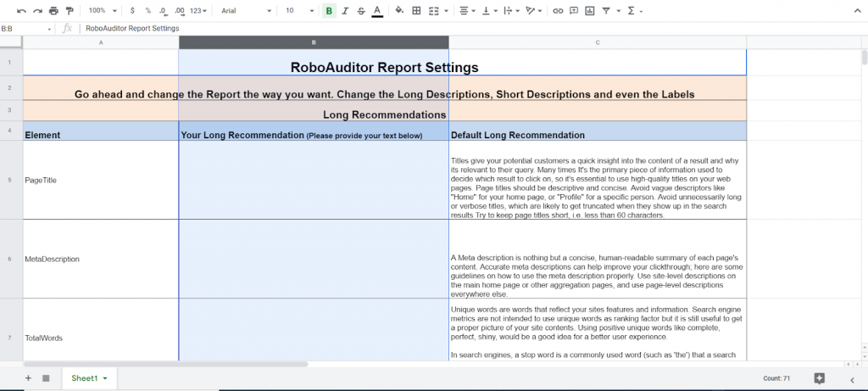This screenshot has width=868, height=391.
Task: Click the default MetaDescription recommendation text
Action: [x=598, y=276]
